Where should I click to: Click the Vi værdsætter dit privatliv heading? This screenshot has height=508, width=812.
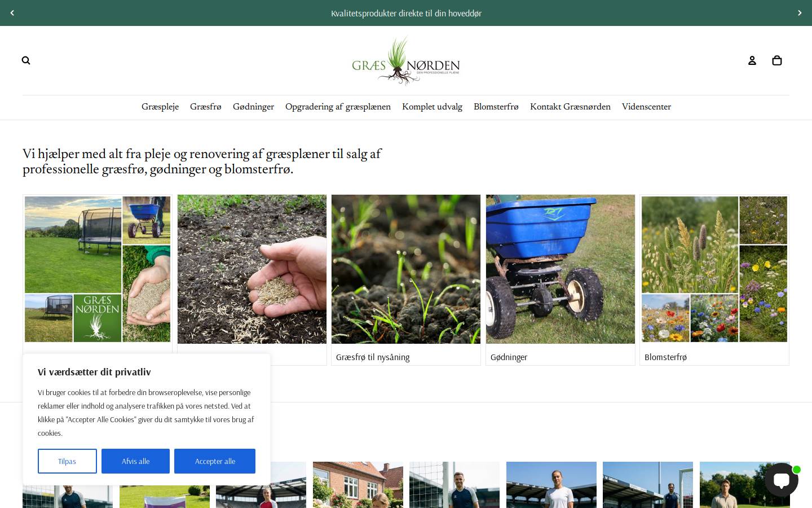pos(94,372)
